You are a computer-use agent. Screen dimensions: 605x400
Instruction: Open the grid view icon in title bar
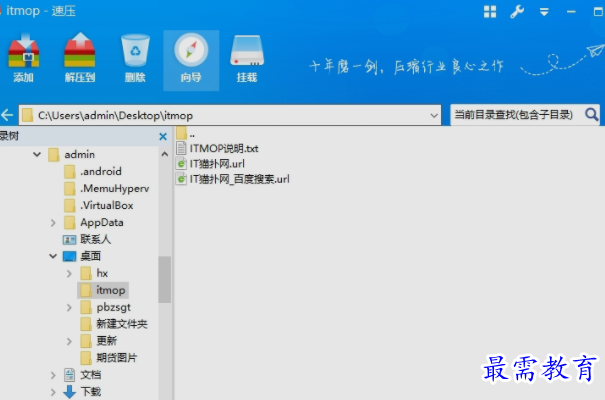click(x=490, y=12)
